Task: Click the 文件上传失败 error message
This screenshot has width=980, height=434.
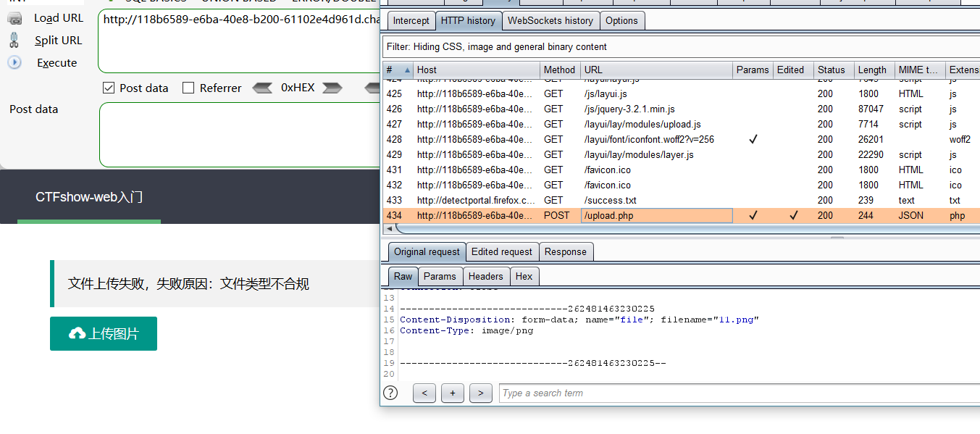Action: [188, 283]
